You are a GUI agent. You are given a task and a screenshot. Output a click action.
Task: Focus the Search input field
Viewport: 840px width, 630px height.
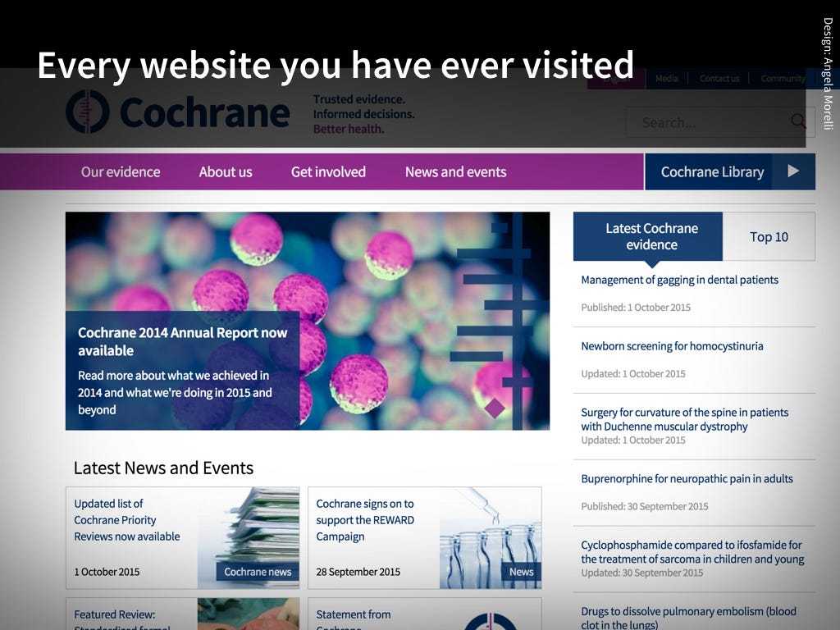[720, 122]
